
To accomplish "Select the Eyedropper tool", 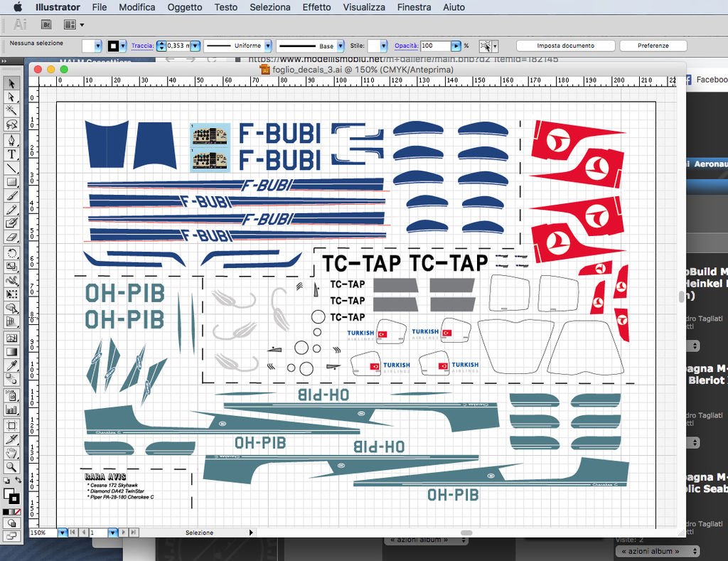I will pyautogui.click(x=11, y=365).
